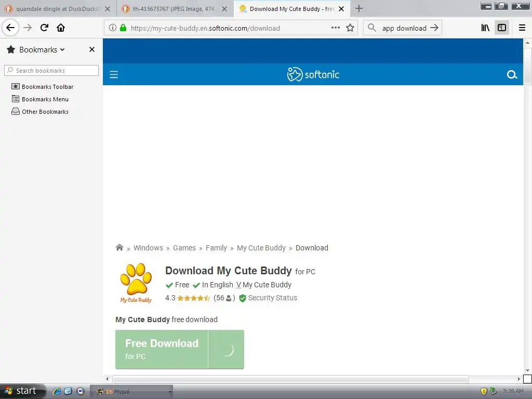532x399 pixels.
Task: Click the vertical scrollbar thumb
Action: point(527,66)
